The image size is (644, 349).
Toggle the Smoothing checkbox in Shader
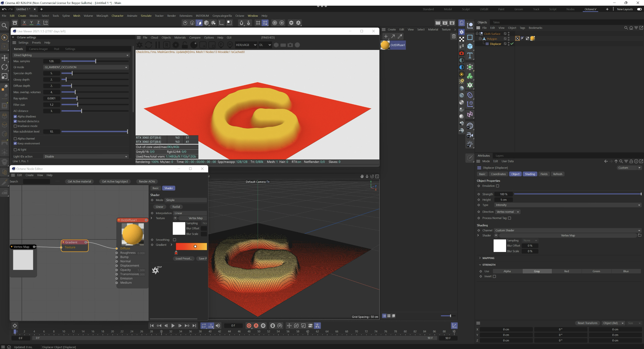tap(174, 240)
